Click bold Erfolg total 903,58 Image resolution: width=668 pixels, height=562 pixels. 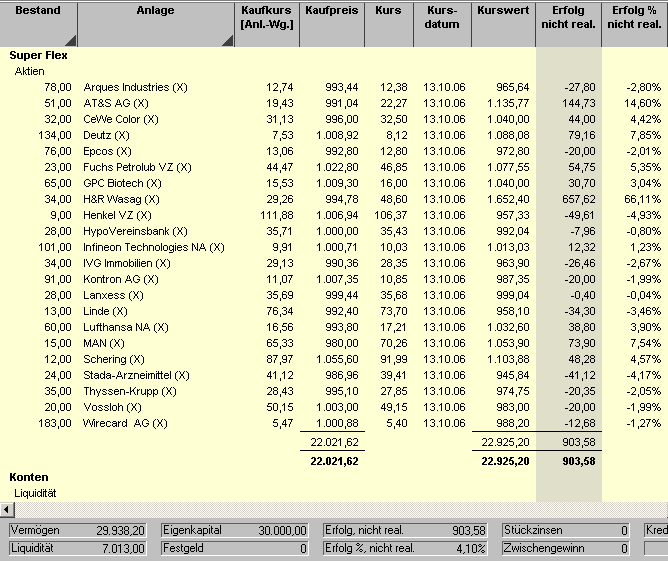(579, 461)
